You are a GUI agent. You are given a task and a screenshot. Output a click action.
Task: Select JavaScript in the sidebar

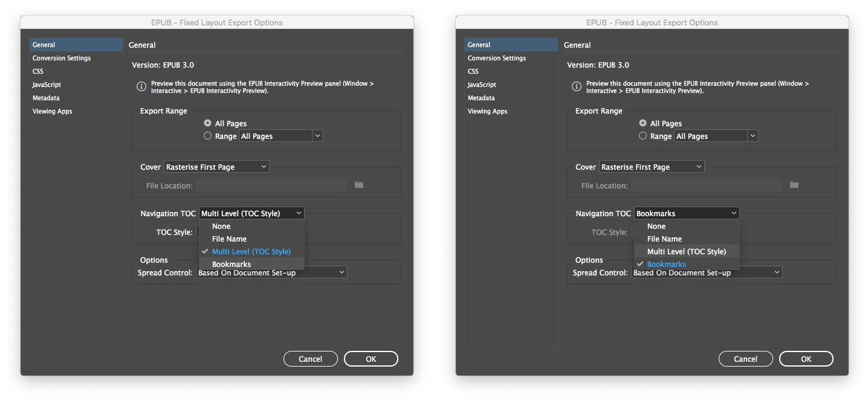click(46, 85)
